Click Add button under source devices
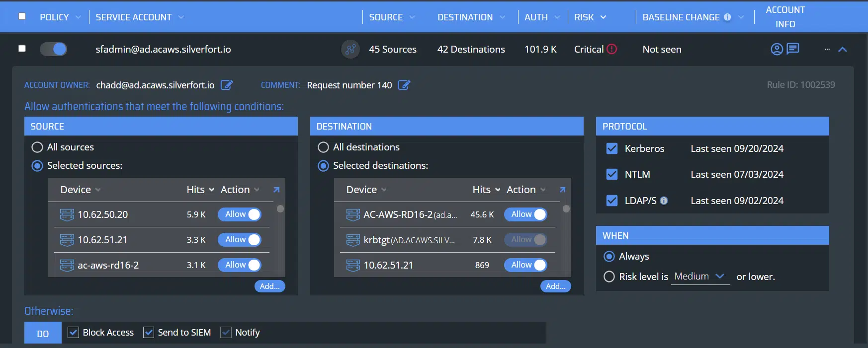 point(269,286)
